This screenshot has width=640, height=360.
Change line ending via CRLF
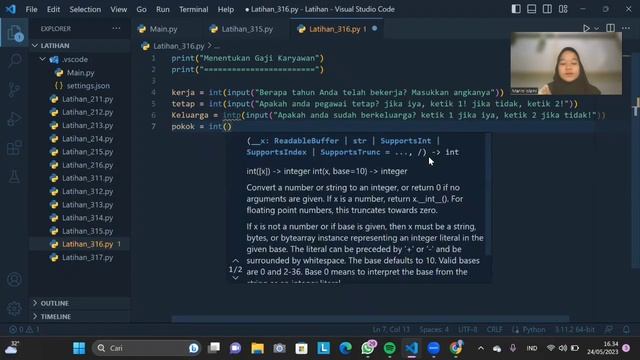(x=494, y=330)
